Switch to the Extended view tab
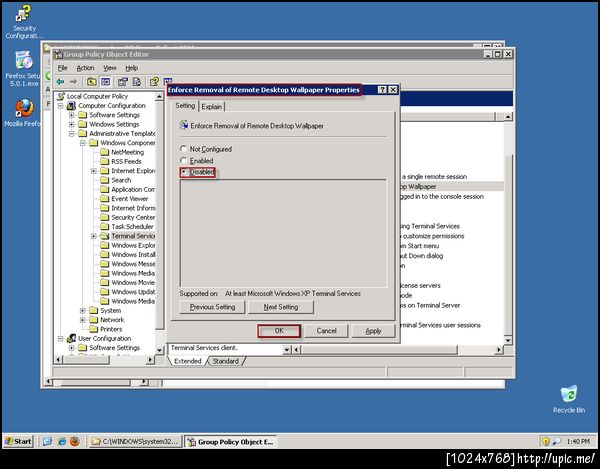 point(188,361)
